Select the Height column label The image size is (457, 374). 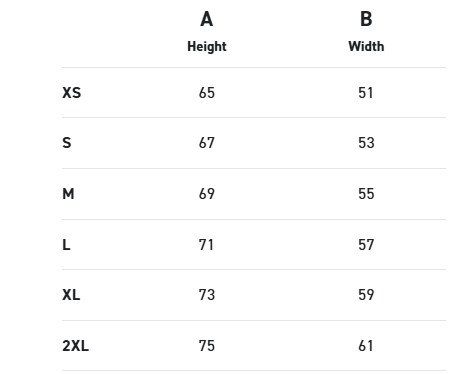tap(207, 47)
